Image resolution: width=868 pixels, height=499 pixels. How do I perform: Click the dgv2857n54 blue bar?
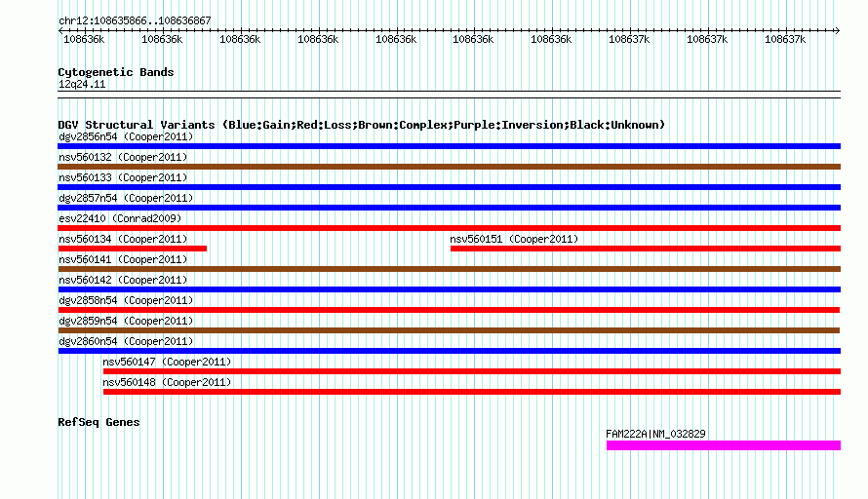449,208
